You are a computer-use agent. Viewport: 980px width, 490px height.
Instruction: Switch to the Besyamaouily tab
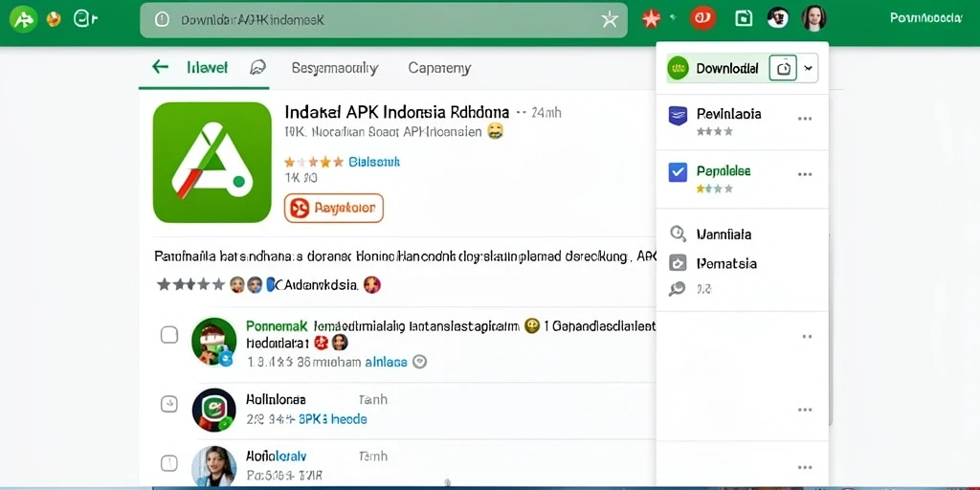click(x=334, y=68)
